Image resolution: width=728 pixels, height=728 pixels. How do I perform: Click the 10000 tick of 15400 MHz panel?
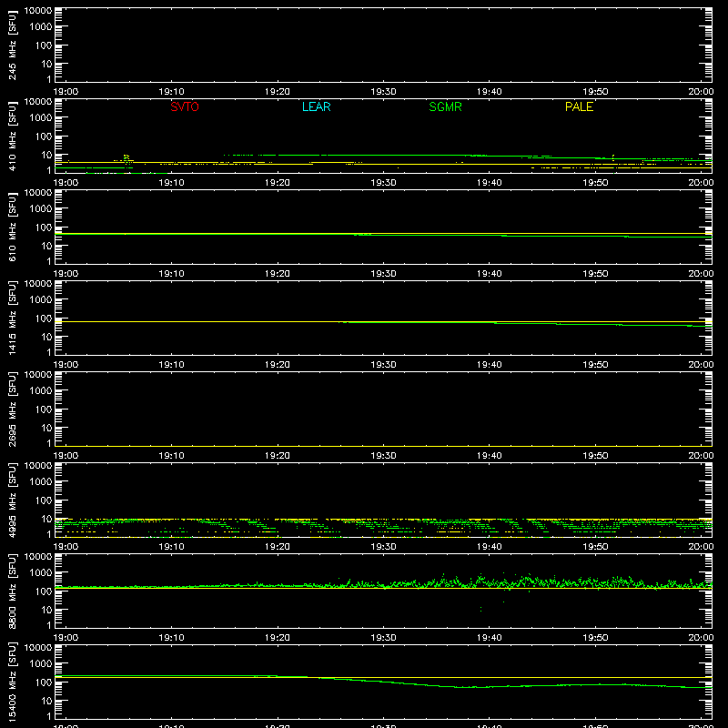[38, 648]
